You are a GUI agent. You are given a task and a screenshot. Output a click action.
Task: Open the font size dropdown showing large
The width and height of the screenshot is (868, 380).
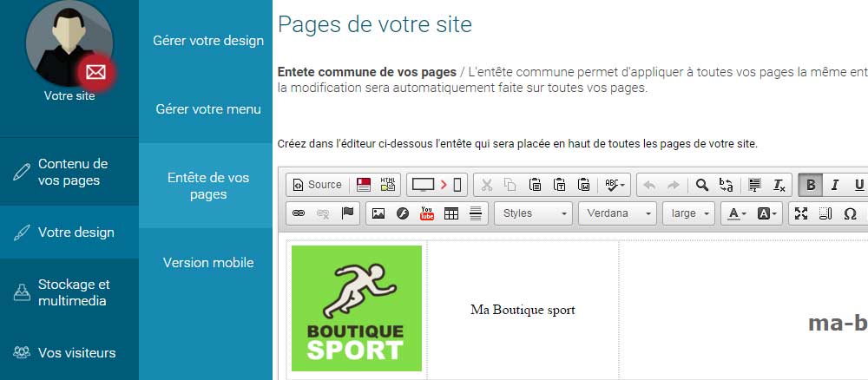688,213
